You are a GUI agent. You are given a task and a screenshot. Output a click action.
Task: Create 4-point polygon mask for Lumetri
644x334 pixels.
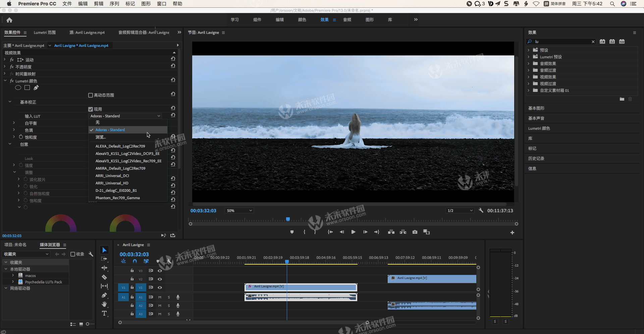coord(27,88)
